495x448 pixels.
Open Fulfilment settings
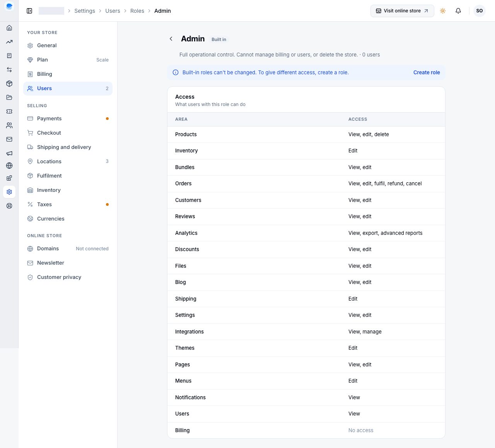(68, 176)
